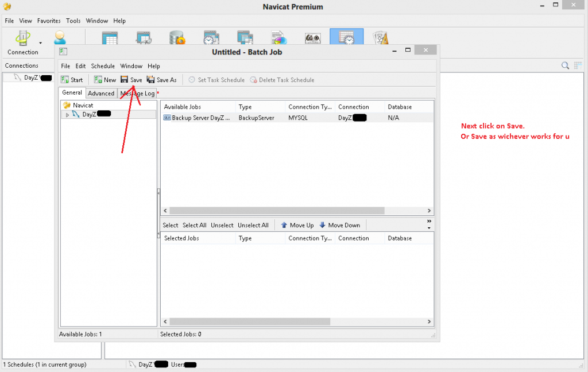Open the Schedule menu in Batch Job window

103,66
